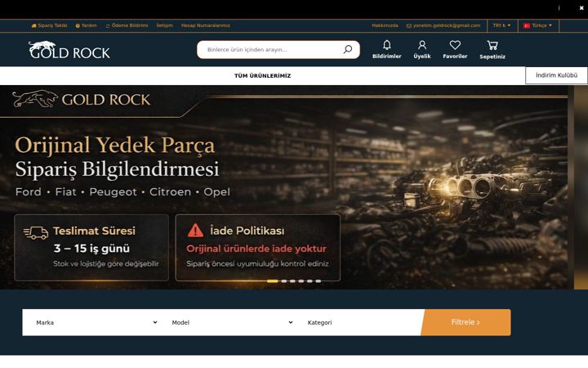Viewport: 588px width, 368px height.
Task: Open the Yardım help link
Action: click(86, 25)
